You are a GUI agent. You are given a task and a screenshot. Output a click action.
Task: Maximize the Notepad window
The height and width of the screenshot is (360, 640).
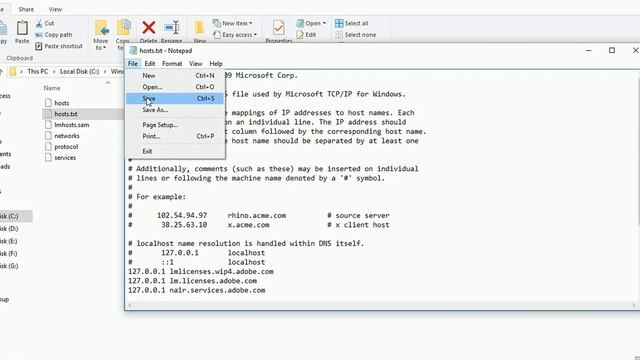612,50
